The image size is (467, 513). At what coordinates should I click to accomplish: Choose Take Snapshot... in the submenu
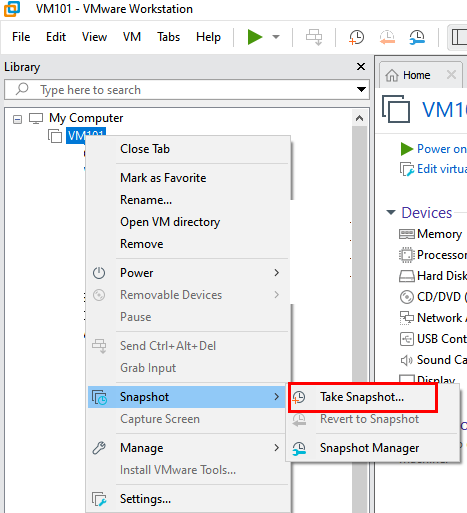tap(362, 397)
